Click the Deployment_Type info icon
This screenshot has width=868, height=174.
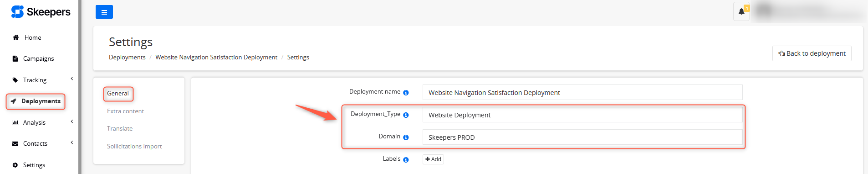click(x=406, y=115)
